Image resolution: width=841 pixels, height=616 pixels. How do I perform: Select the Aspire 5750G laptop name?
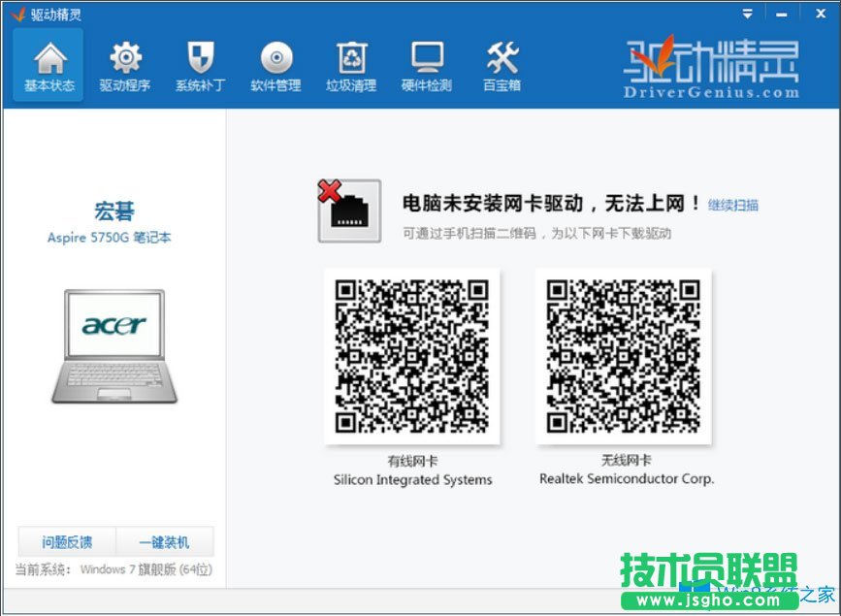click(x=112, y=238)
